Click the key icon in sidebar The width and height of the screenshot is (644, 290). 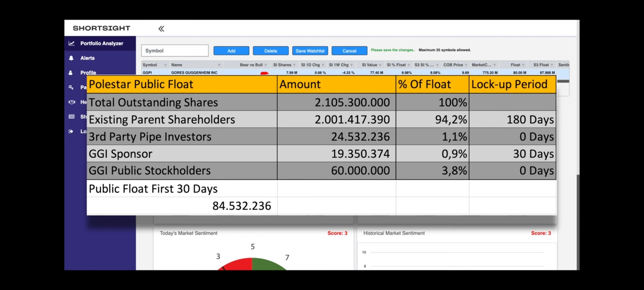pyautogui.click(x=71, y=87)
